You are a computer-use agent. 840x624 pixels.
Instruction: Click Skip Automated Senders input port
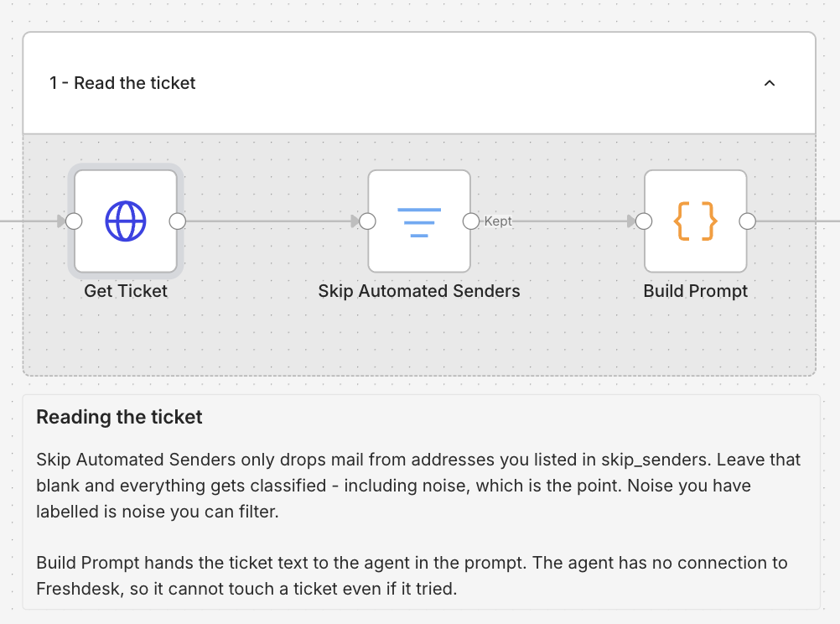pyautogui.click(x=367, y=221)
